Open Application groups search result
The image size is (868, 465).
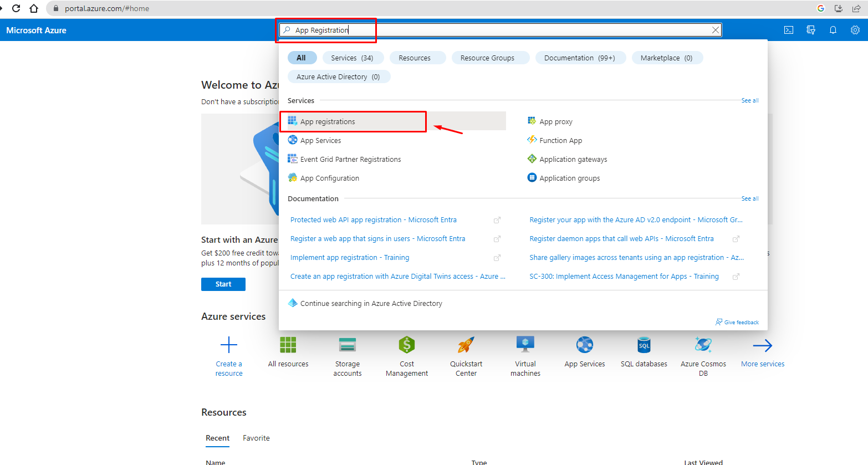click(564, 178)
